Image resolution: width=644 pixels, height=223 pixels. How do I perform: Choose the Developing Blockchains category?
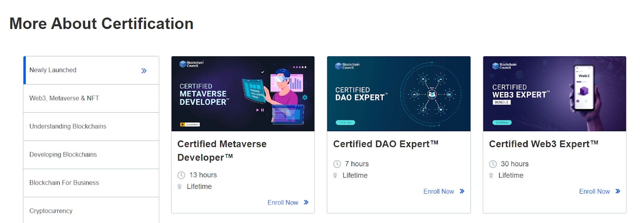[x=91, y=155]
